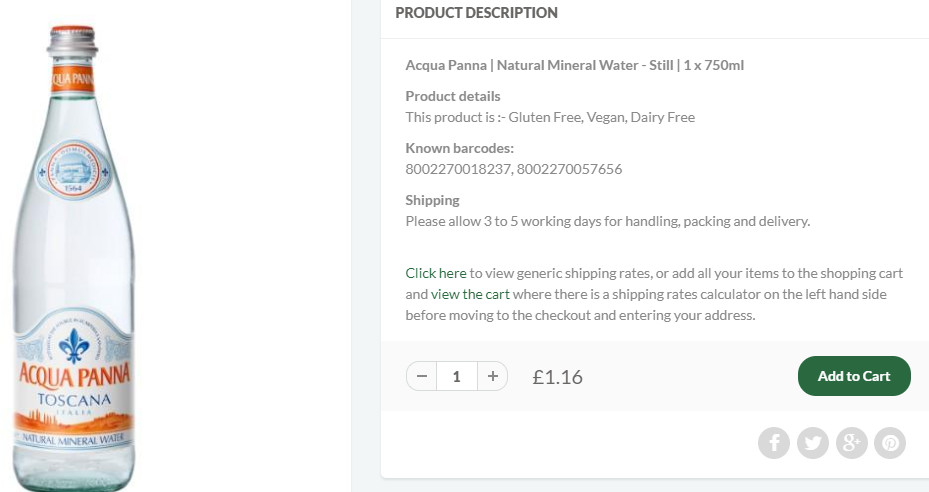Decrease quantity with minus button
This screenshot has width=929, height=492.
(x=422, y=376)
